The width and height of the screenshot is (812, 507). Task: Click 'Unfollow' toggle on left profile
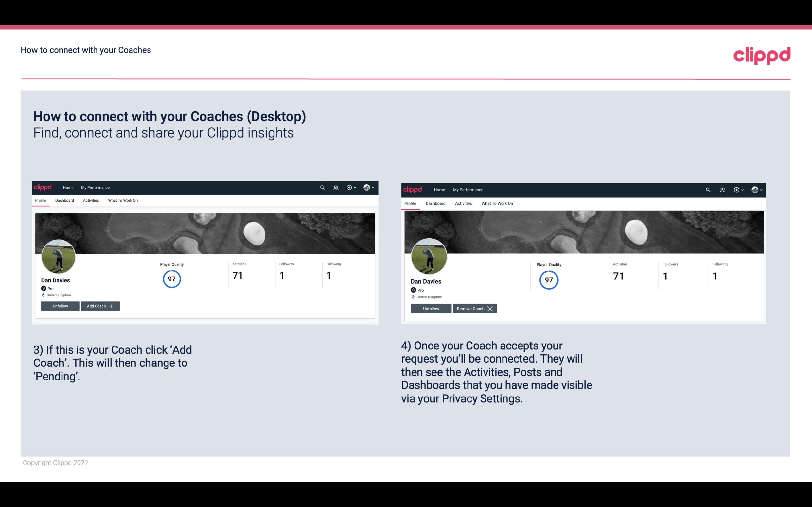point(60,306)
